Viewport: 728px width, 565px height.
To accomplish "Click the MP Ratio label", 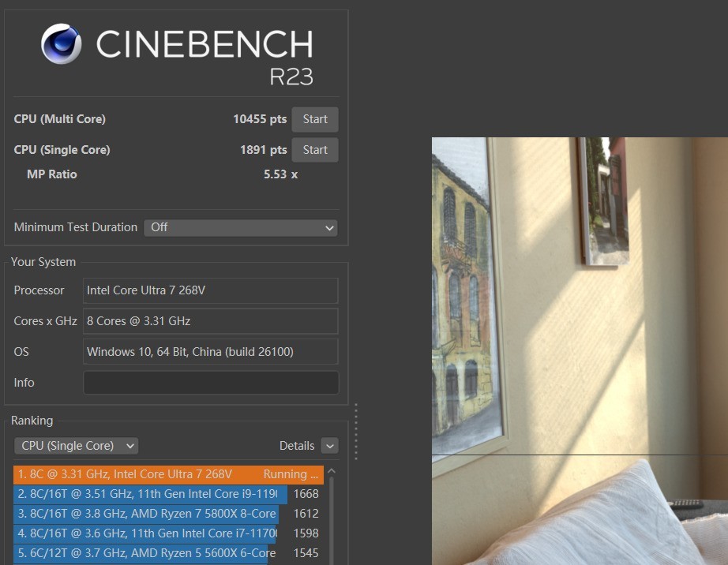I will click(52, 174).
